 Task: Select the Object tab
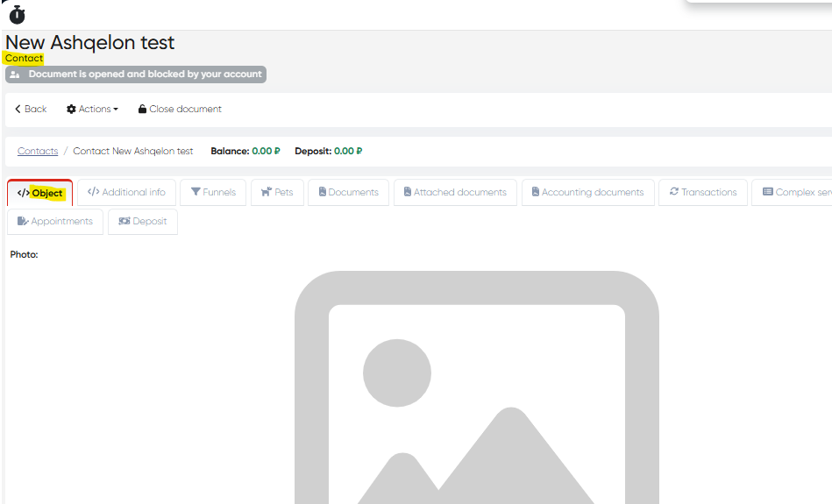pyautogui.click(x=40, y=194)
